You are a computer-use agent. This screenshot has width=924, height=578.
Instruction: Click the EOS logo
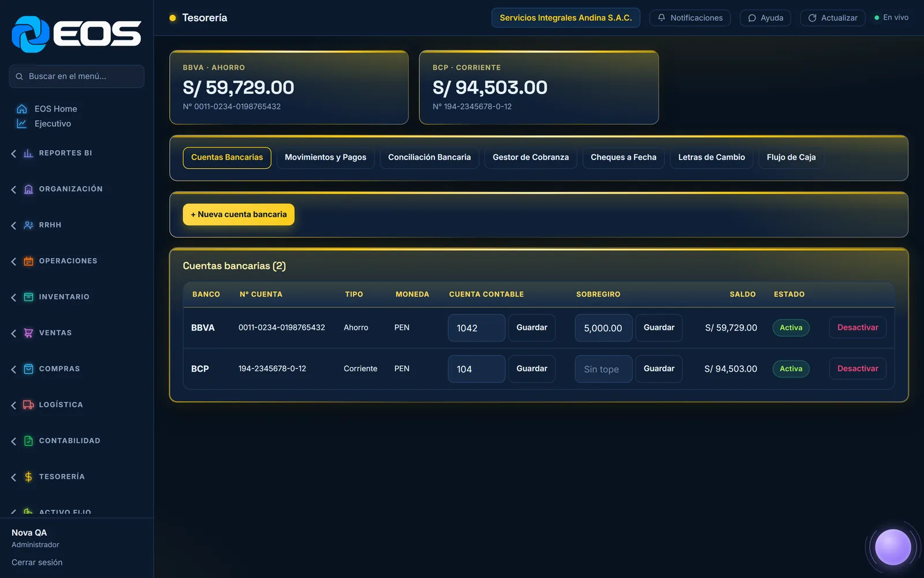click(x=76, y=34)
